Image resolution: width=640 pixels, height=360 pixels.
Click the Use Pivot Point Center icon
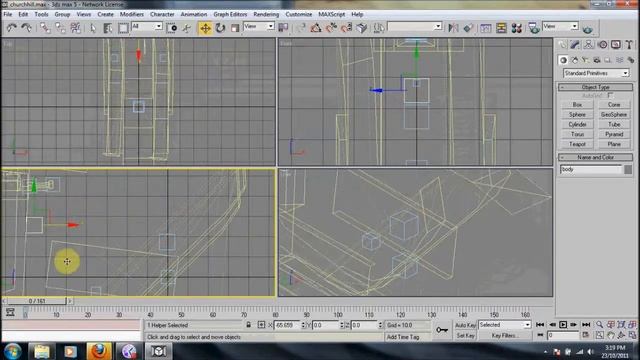(283, 28)
